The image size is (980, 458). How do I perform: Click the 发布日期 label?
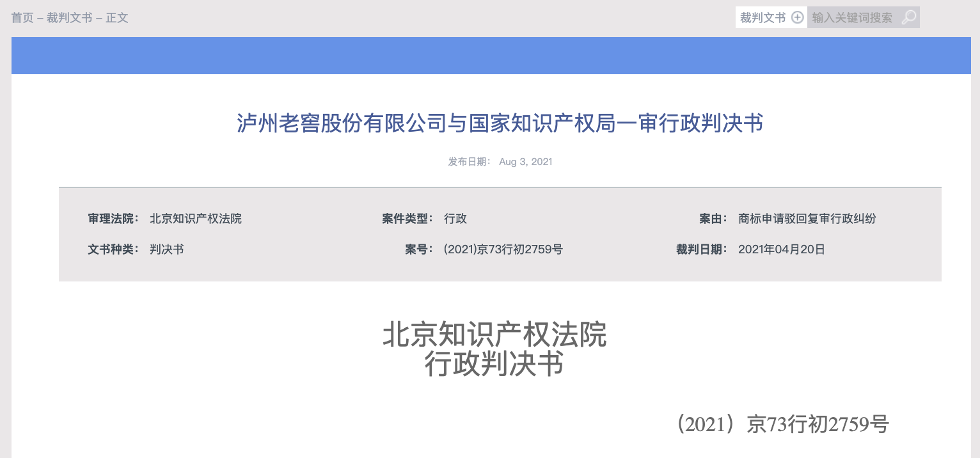pyautogui.click(x=470, y=162)
